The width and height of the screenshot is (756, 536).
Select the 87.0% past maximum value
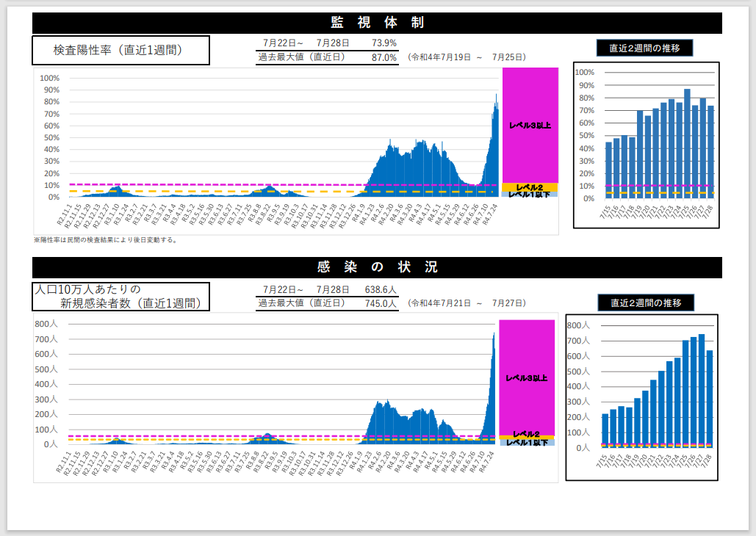coord(384,57)
